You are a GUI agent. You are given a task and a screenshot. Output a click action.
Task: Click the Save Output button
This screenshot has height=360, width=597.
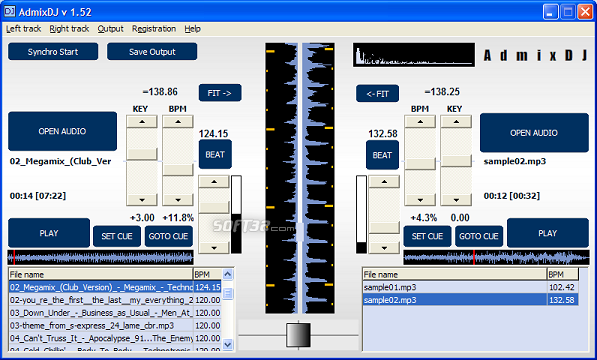point(152,51)
